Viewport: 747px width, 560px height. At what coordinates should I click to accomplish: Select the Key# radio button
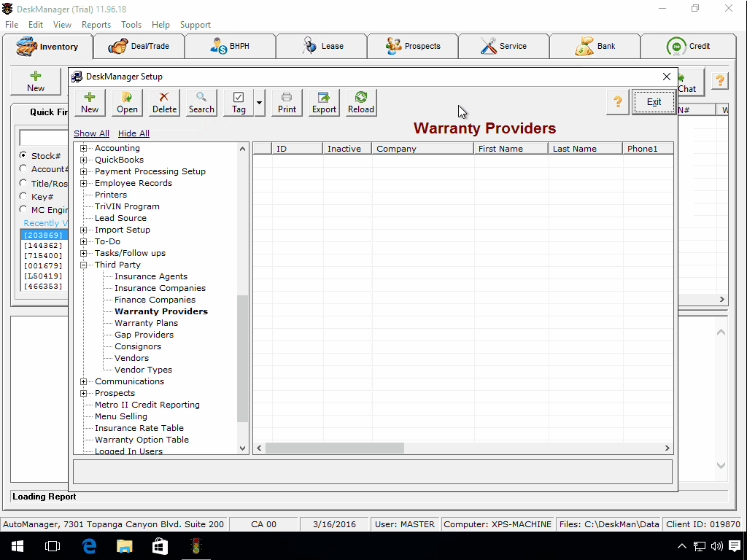click(23, 196)
